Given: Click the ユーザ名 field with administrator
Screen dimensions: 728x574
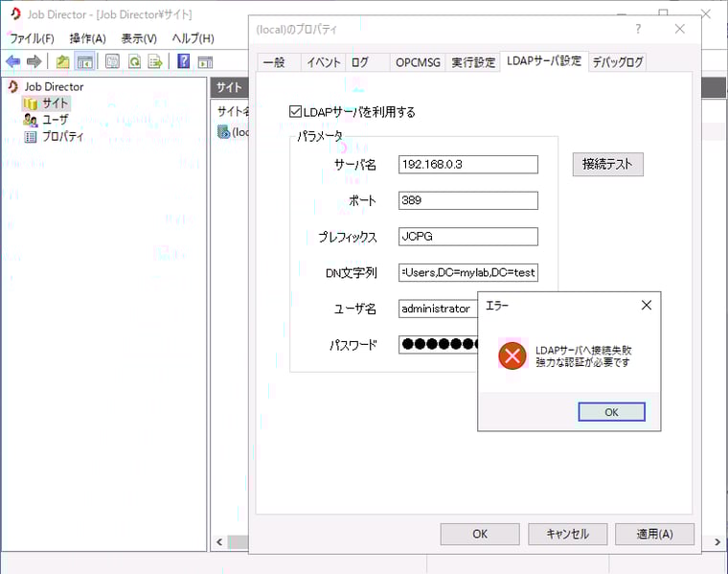Looking at the screenshot, I should pyautogui.click(x=438, y=309).
